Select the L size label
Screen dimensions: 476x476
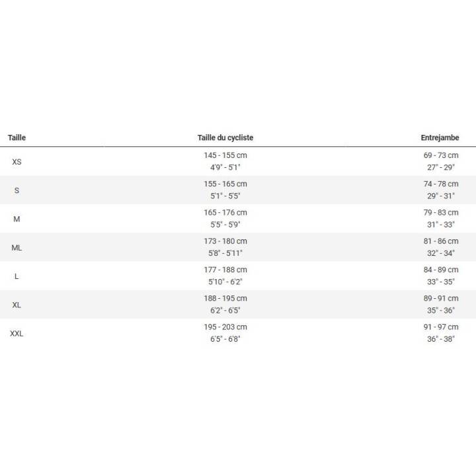(x=17, y=276)
